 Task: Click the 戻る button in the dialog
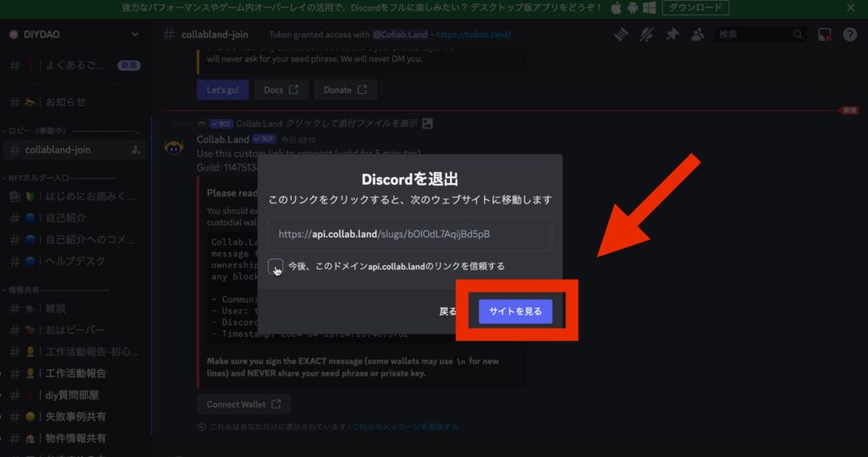(x=448, y=311)
